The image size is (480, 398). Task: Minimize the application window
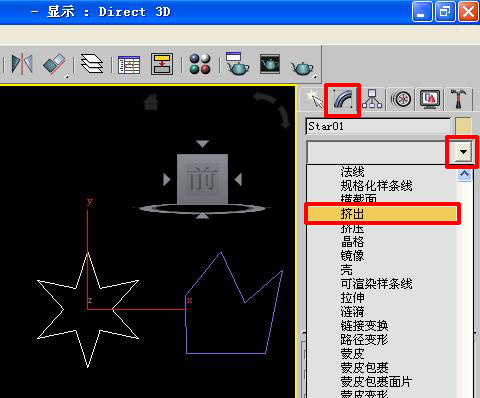[421, 12]
